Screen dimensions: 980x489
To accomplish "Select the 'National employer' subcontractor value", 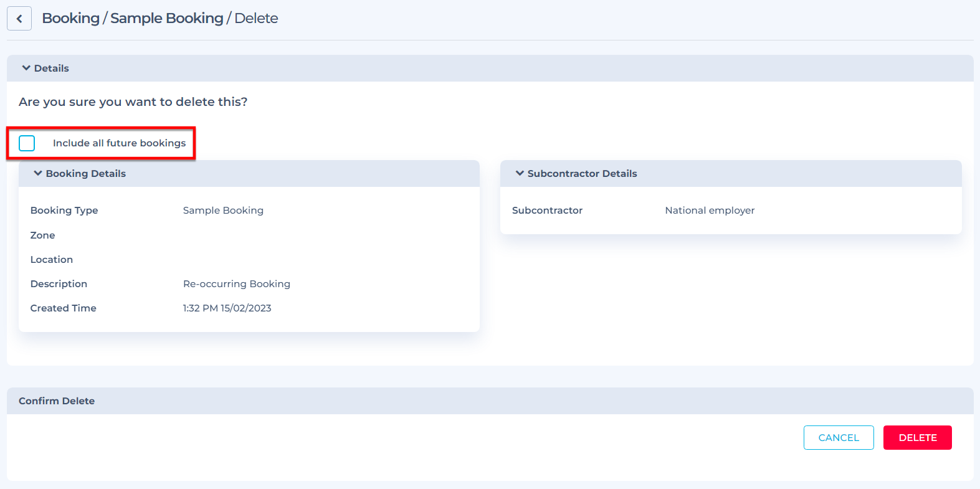I will [710, 211].
